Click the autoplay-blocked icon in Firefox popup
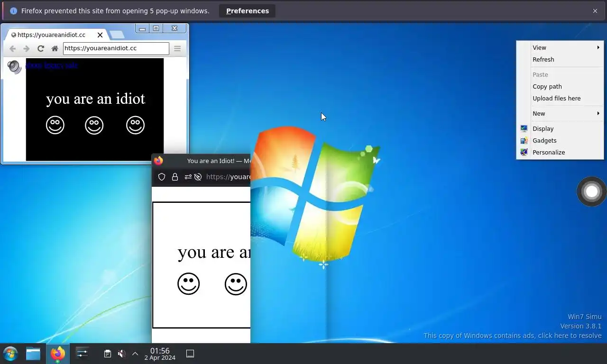 tap(198, 177)
